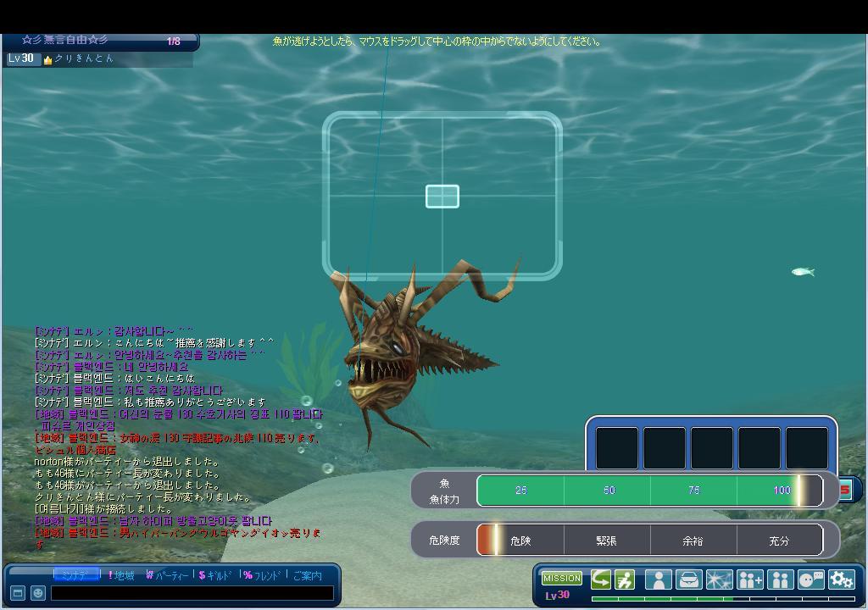
Task: Click the chat line 'クリきんとん様にパーティー長が変わりました。'
Action: pyautogui.click(x=142, y=497)
